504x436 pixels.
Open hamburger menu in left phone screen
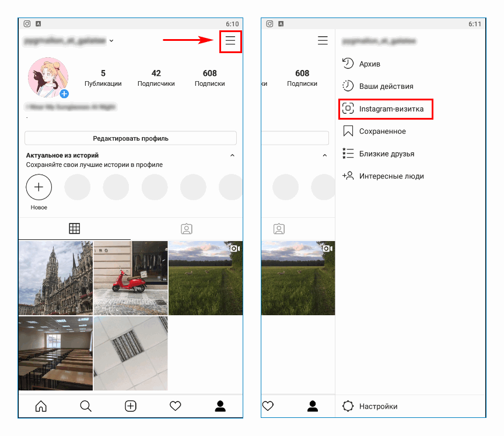point(230,40)
